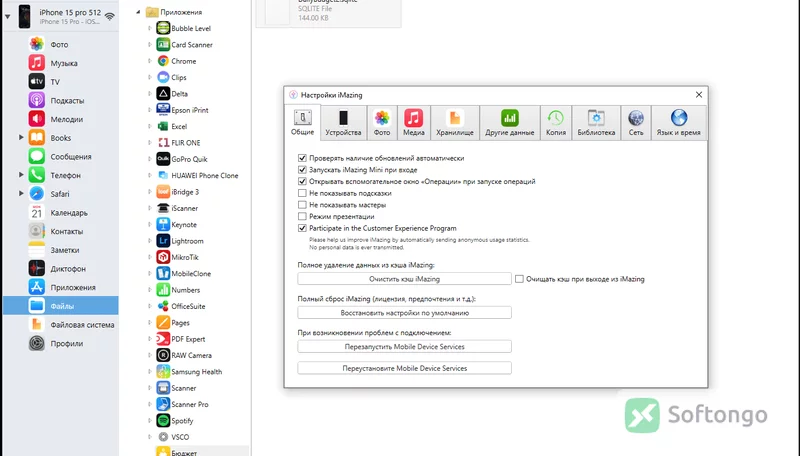Select the PDF Expert app icon
This screenshot has height=456, width=800.
163,339
